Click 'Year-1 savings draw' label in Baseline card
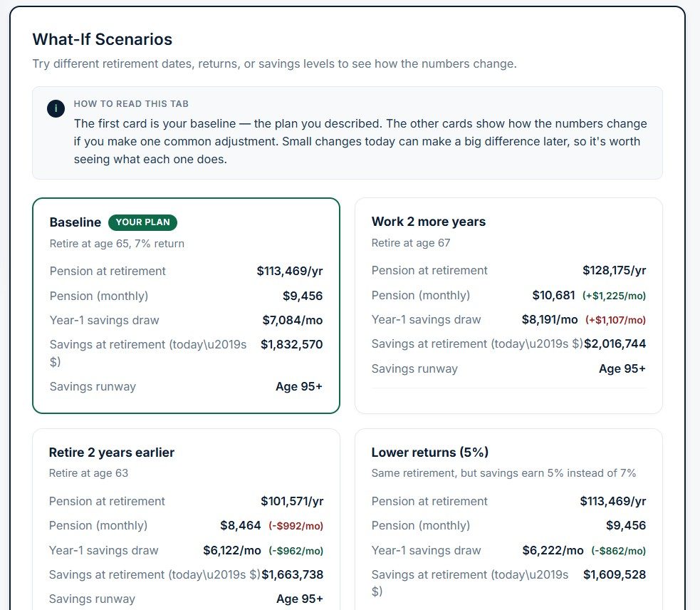 105,320
